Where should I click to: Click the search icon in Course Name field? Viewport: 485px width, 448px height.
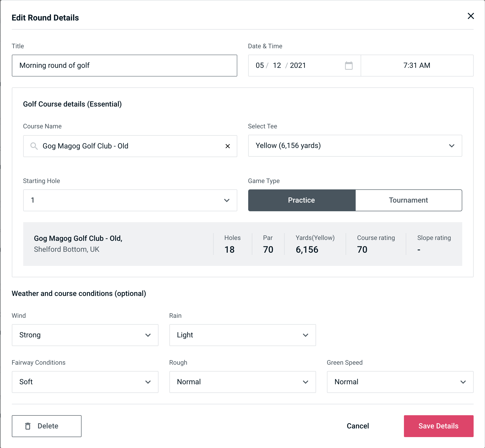pyautogui.click(x=33, y=146)
